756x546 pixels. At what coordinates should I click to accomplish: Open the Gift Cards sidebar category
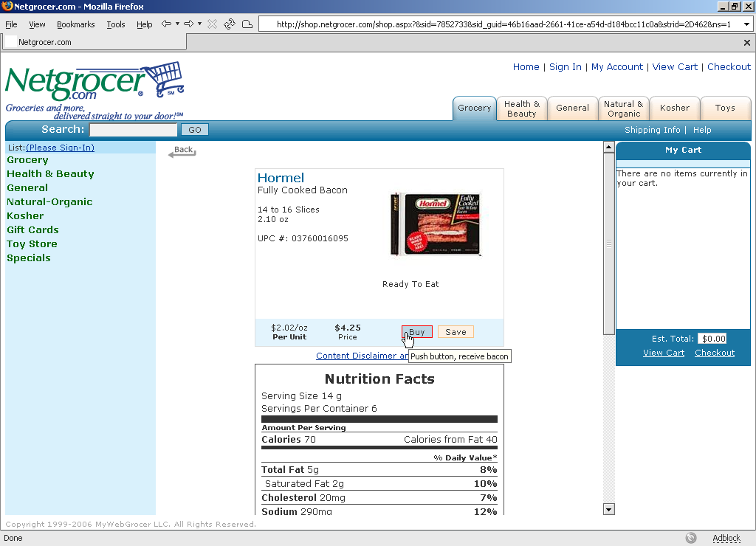[32, 230]
